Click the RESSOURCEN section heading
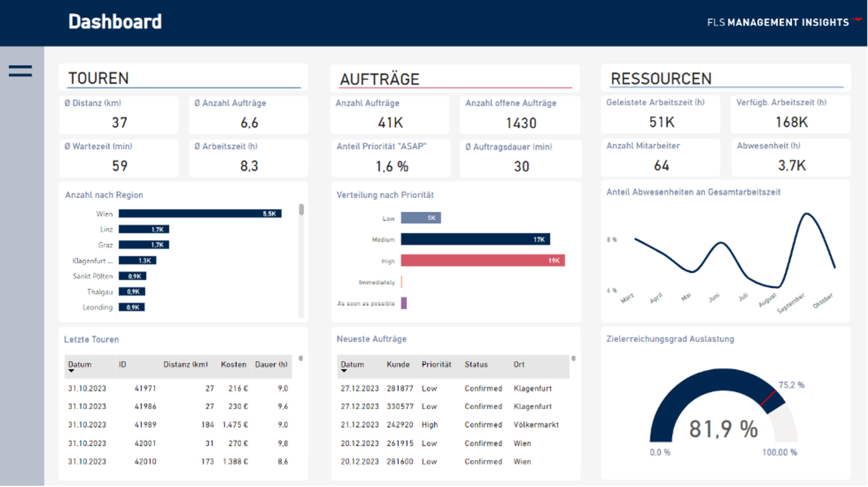 pos(661,79)
